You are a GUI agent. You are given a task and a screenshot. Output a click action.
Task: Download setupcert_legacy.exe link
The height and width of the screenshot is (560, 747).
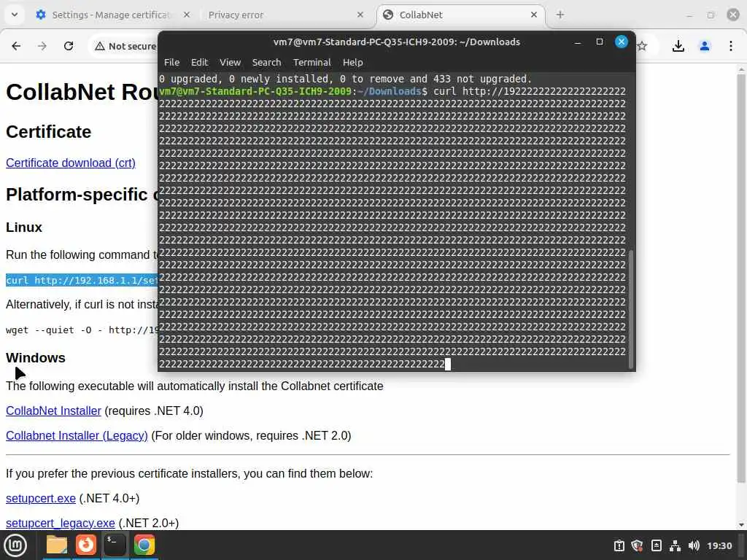[60, 523]
